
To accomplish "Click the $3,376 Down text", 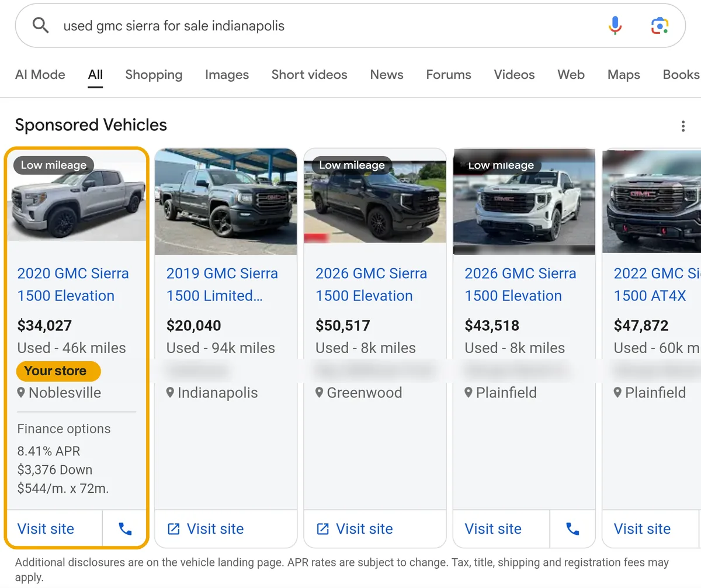I will [x=54, y=470].
